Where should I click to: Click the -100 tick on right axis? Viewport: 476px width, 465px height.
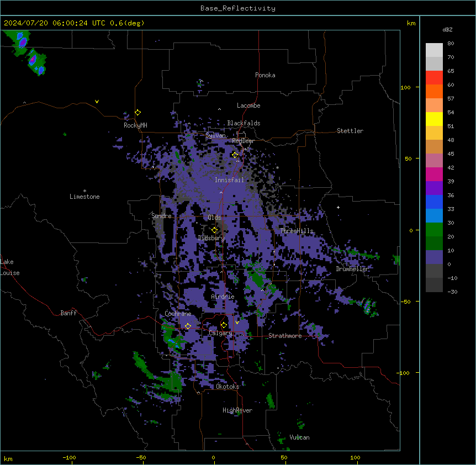click(x=404, y=373)
